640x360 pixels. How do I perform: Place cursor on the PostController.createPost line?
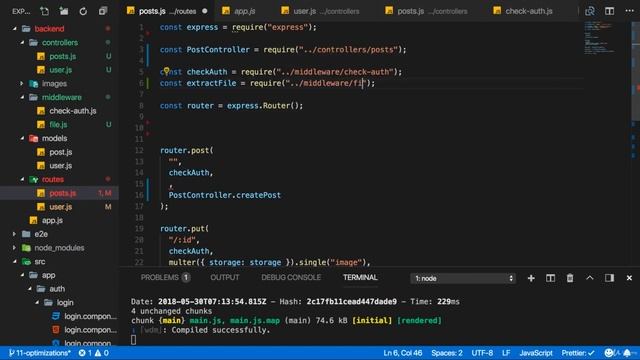(x=224, y=195)
